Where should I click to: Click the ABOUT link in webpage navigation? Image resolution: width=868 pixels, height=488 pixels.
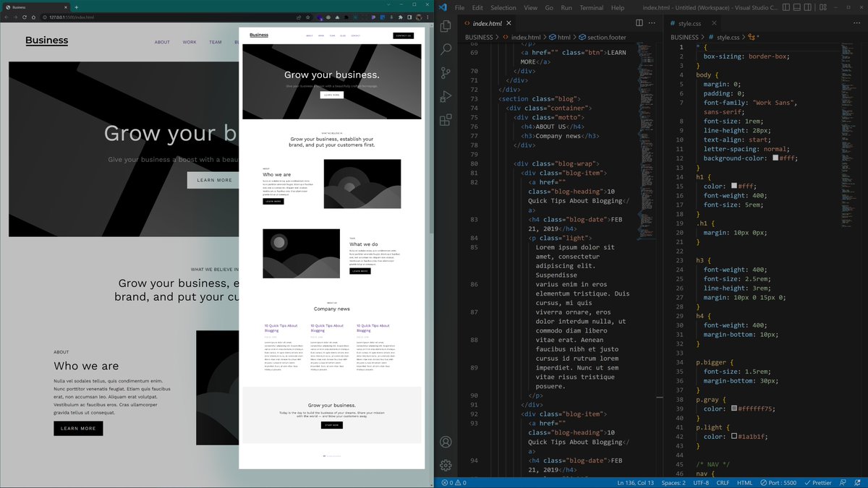click(x=162, y=42)
